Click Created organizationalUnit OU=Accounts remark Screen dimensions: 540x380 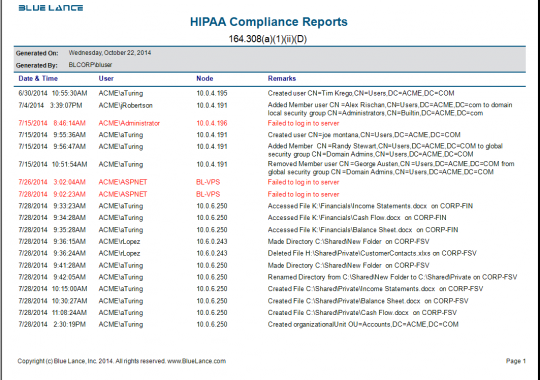pos(363,324)
